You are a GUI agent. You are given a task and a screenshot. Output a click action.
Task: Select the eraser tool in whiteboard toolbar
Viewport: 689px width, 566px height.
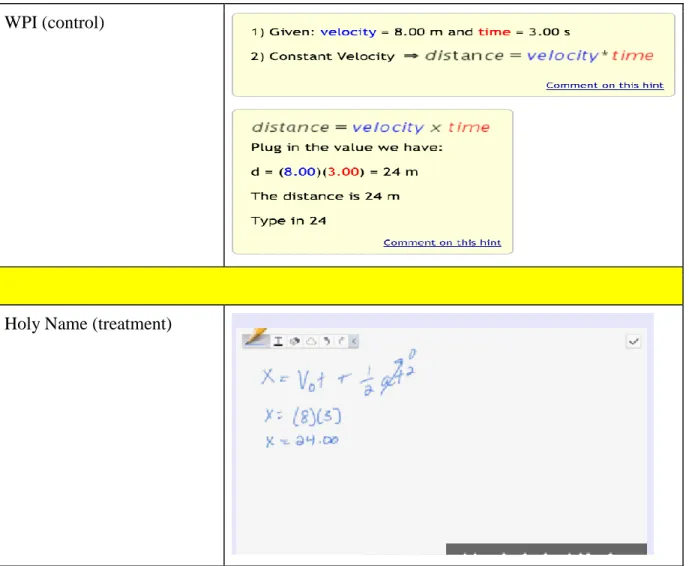tap(295, 341)
